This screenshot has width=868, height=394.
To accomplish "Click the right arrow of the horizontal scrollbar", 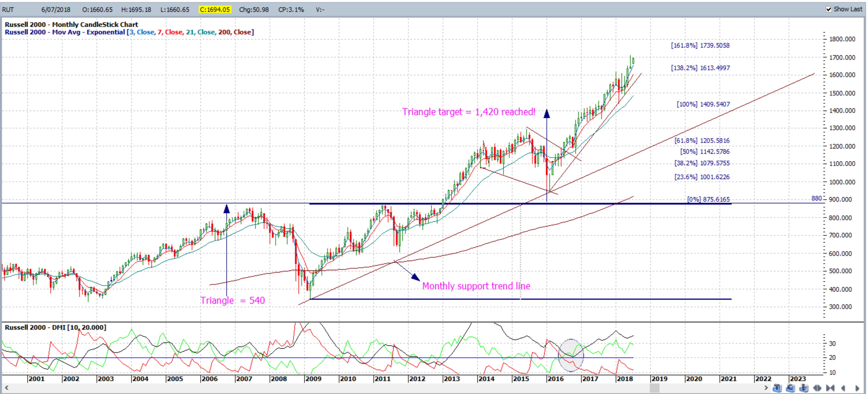I will pos(766,388).
